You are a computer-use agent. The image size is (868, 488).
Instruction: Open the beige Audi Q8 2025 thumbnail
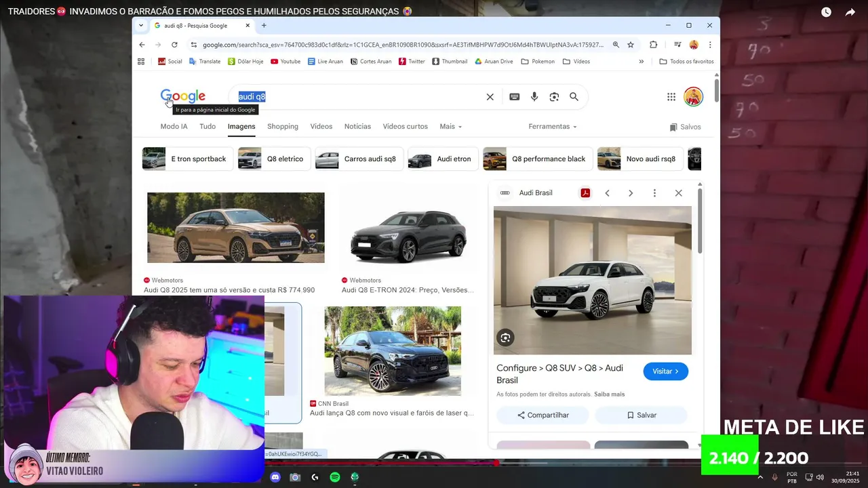[235, 228]
